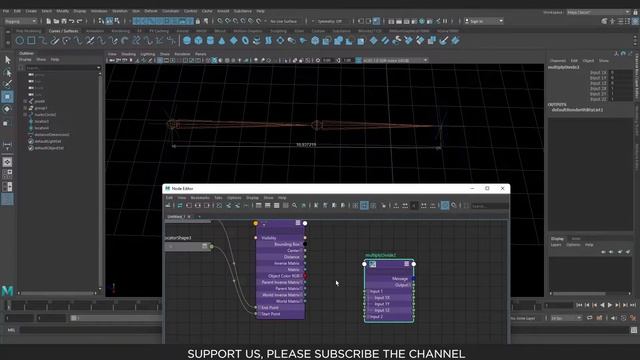This screenshot has height=360, width=640.
Task: Expand the Start Point attribute
Action: tap(259, 314)
